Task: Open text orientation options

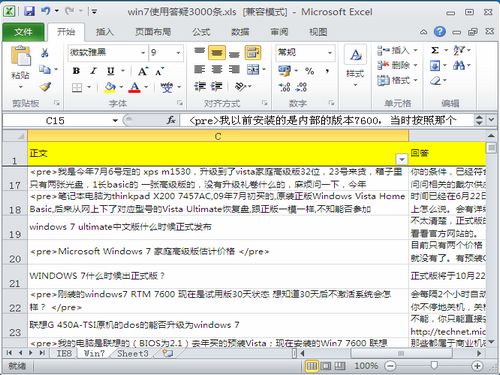Action: click(x=241, y=87)
